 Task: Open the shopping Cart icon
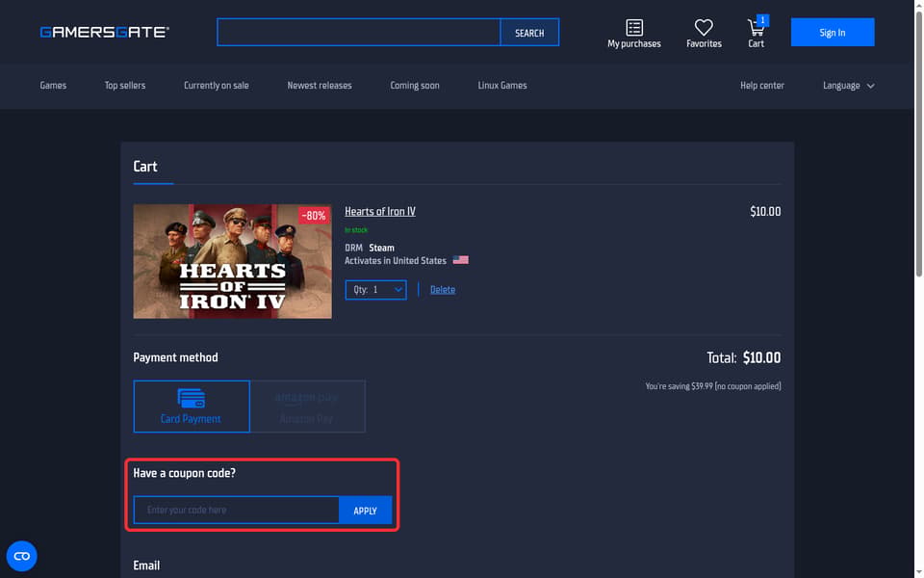coord(757,28)
